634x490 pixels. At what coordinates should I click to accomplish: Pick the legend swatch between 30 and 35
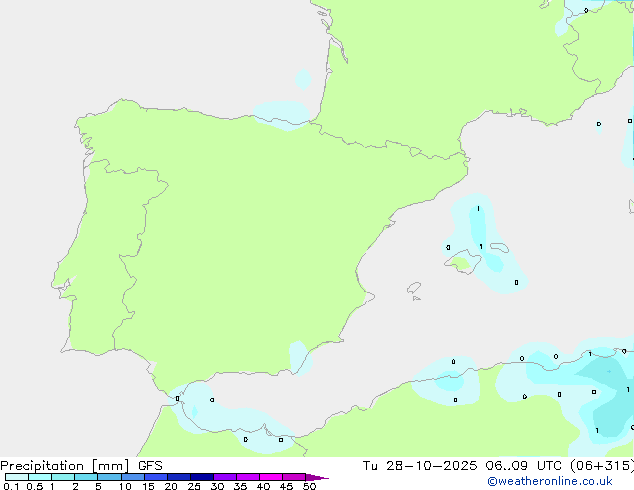coord(224,478)
